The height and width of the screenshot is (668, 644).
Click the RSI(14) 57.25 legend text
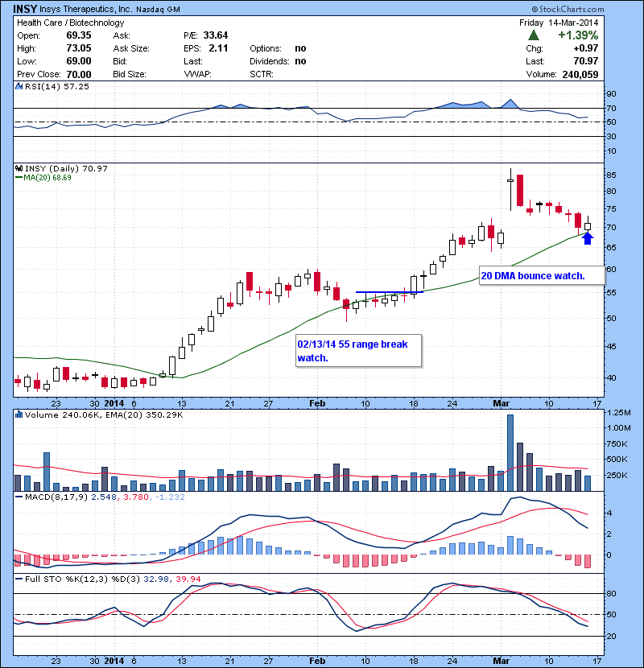[x=57, y=86]
